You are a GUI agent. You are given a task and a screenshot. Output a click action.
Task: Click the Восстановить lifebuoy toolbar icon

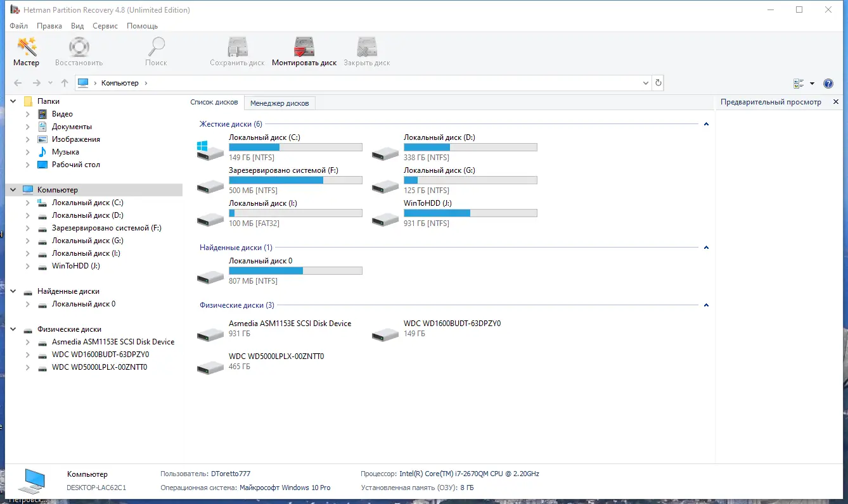coord(79,47)
